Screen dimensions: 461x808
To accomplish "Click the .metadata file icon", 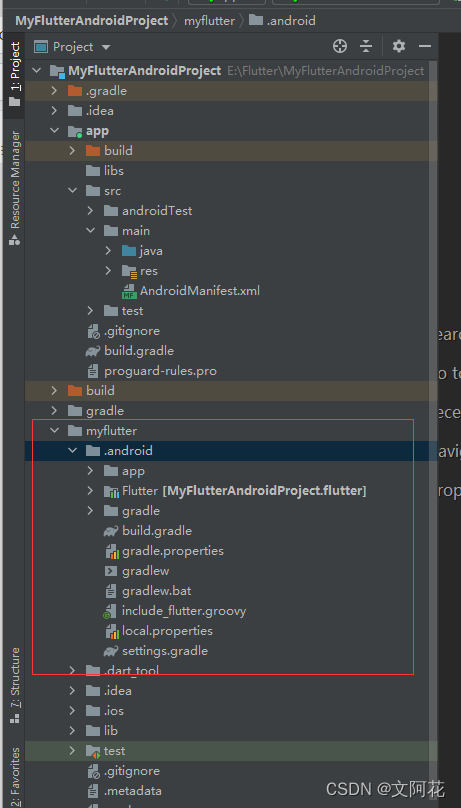I will 93,791.
